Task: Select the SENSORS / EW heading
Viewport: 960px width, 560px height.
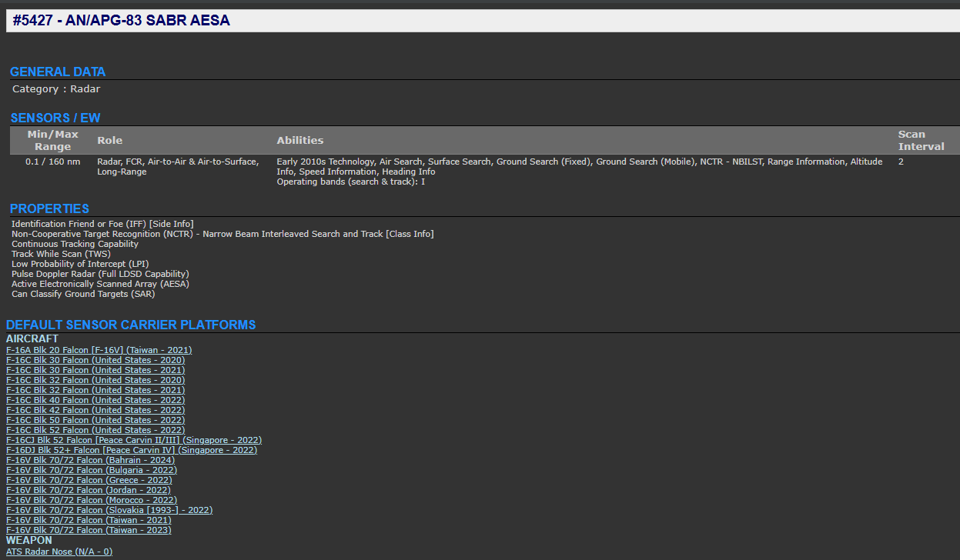Action: click(55, 118)
